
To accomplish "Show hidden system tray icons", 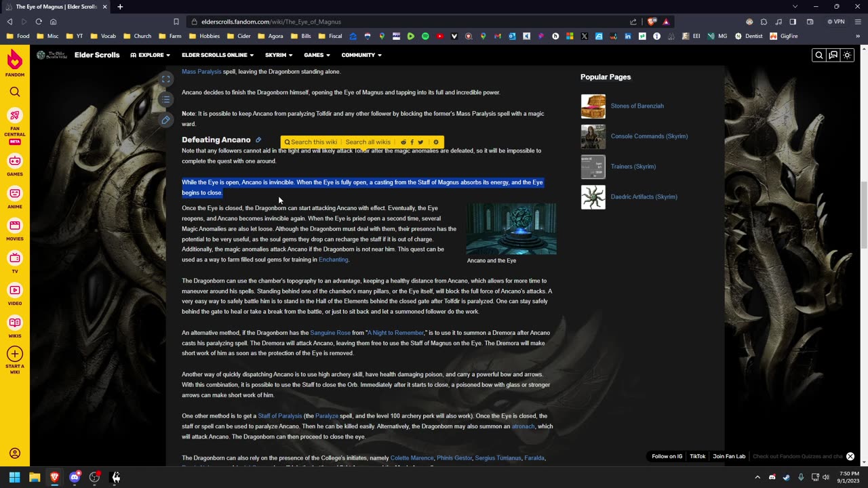I will 757,477.
